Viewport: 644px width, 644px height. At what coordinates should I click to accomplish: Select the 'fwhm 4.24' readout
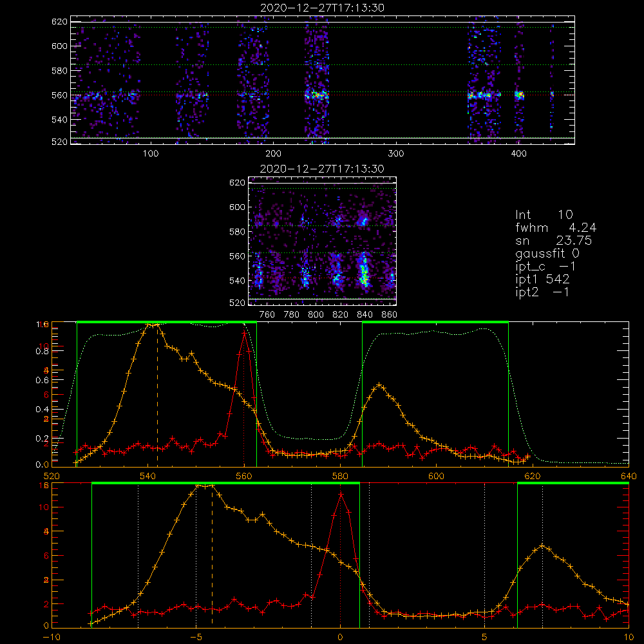(x=556, y=227)
